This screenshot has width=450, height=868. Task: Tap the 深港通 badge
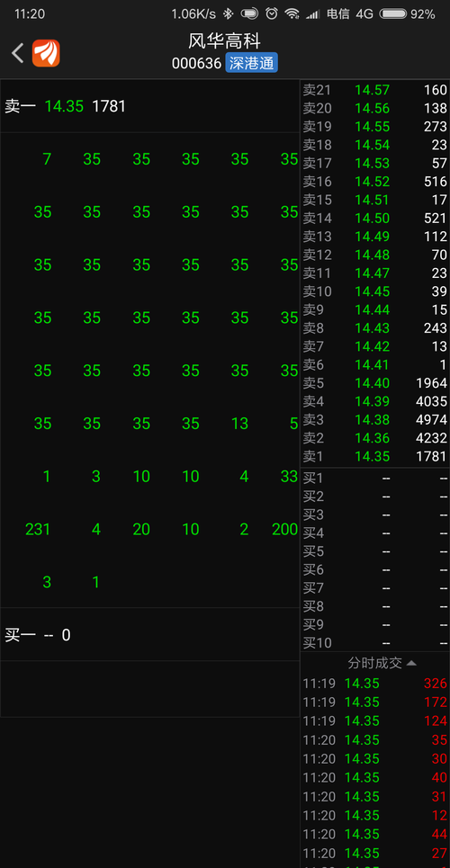[x=252, y=63]
